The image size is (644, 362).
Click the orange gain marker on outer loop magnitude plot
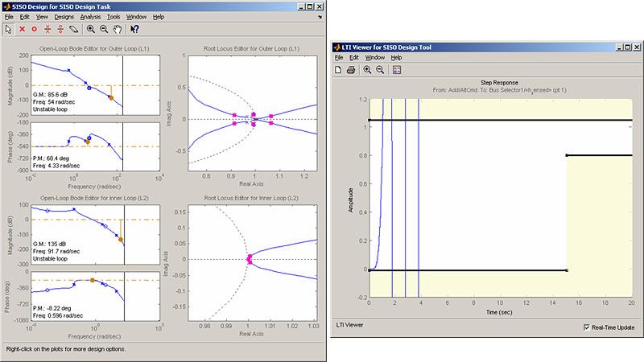(x=111, y=97)
